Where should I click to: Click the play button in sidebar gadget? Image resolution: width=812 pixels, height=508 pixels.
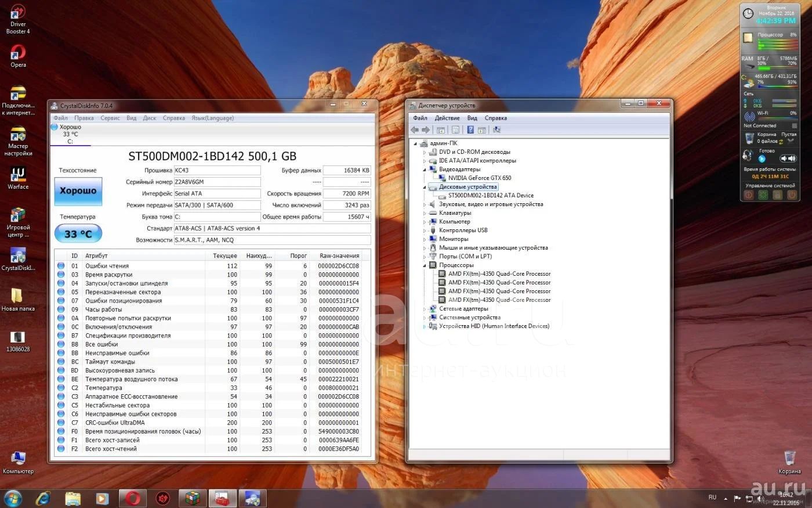tap(762, 158)
